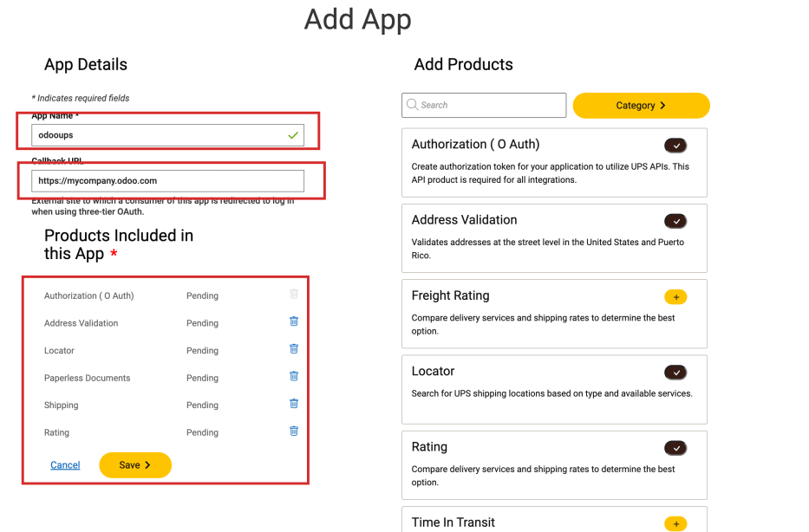Delete the Address Validation product row
This screenshot has width=809, height=532.
[x=293, y=321]
